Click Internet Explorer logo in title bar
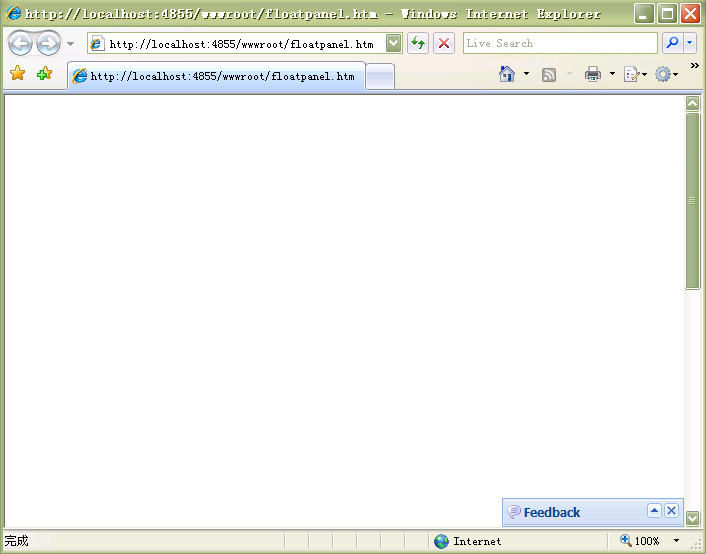The height and width of the screenshot is (554, 706). (14, 13)
